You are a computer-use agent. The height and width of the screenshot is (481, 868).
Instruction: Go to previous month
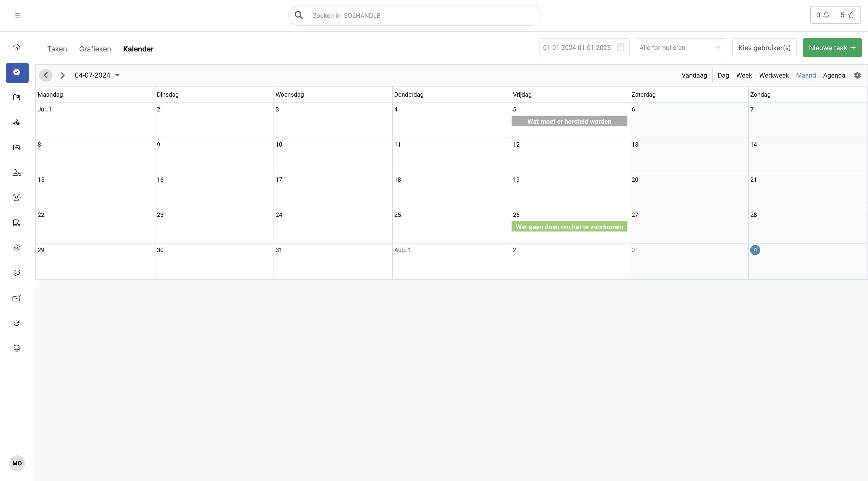point(46,75)
